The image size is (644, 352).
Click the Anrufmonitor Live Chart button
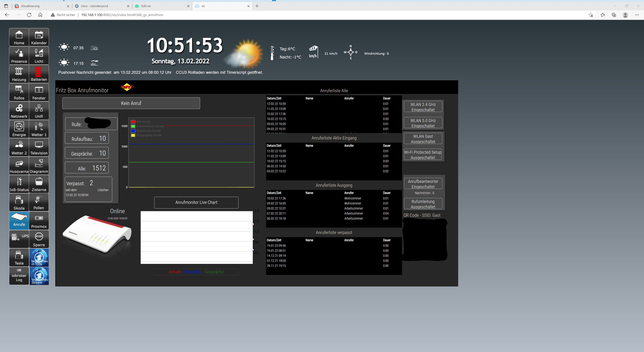(196, 202)
